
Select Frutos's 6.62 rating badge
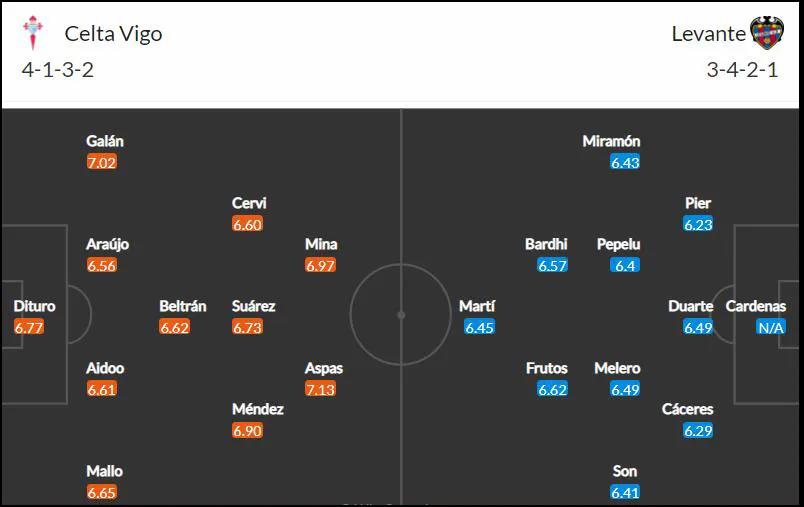coord(552,389)
